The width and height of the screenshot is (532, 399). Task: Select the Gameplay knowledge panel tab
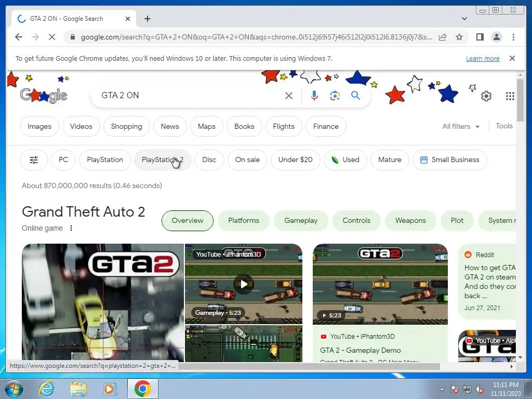pos(301,220)
